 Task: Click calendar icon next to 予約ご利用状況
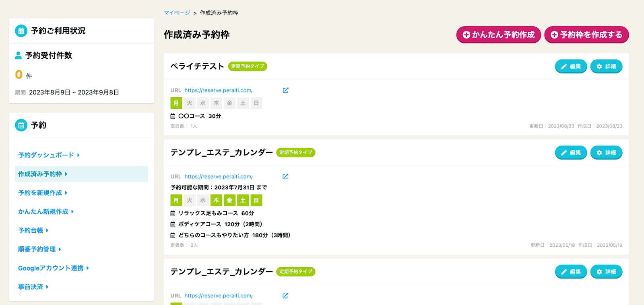21,31
